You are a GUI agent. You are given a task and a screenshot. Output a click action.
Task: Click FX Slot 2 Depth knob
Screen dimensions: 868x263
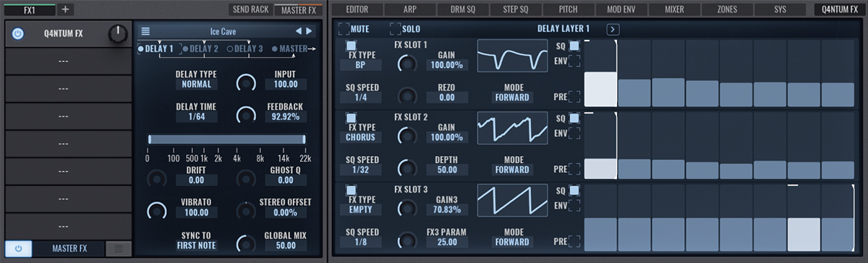(x=407, y=167)
